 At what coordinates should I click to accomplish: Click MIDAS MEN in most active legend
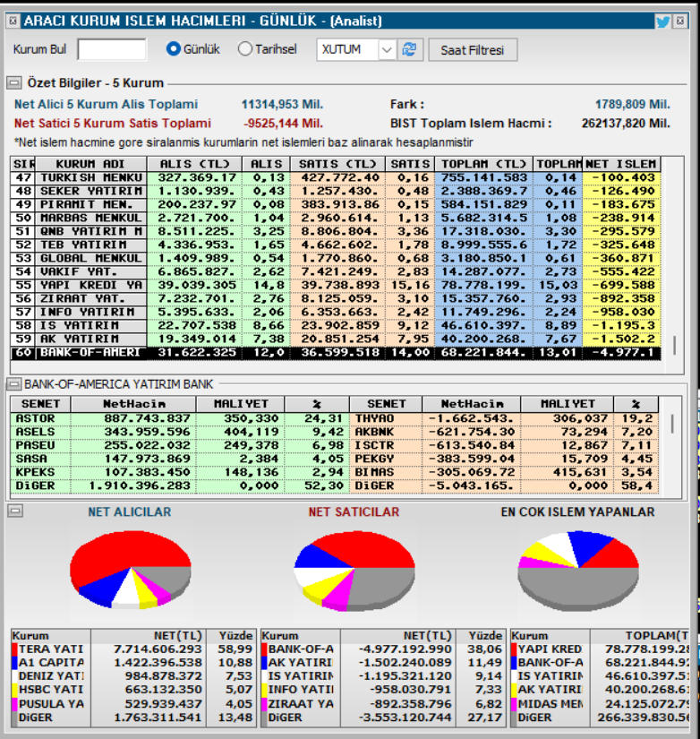tap(551, 704)
